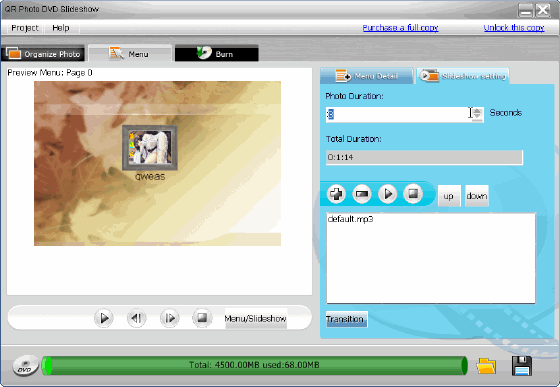The height and width of the screenshot is (387, 560).
Task: Step to previous preview frame
Action: point(136,318)
